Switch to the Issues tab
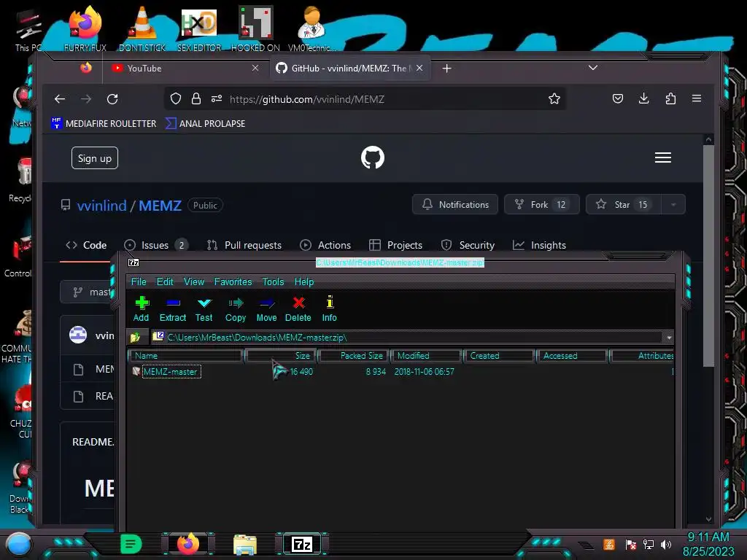Screen dimensions: 747x560 tap(156, 245)
